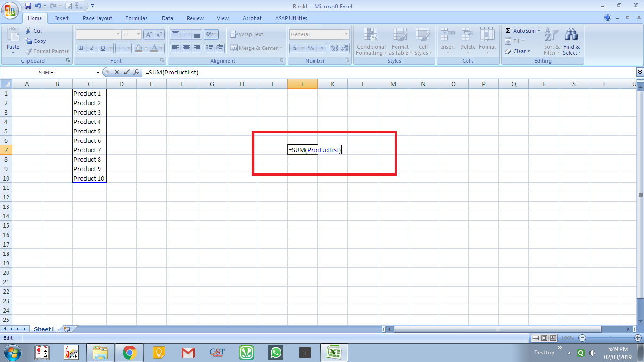This screenshot has width=644, height=362.
Task: Cancel formula entry with the X icon
Action: point(116,72)
